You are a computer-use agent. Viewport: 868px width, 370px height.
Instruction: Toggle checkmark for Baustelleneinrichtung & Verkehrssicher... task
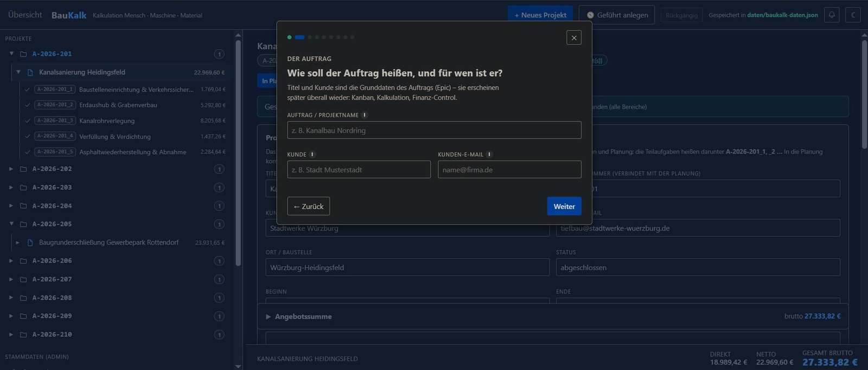coord(27,90)
